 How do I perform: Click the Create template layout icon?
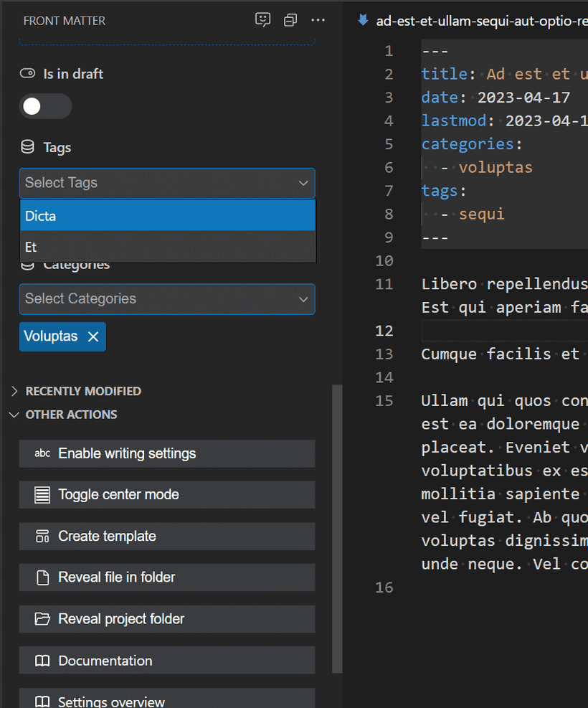pos(42,536)
